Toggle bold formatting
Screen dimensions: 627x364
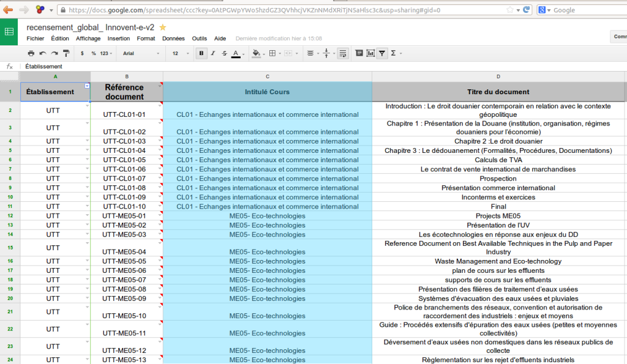[x=201, y=53]
